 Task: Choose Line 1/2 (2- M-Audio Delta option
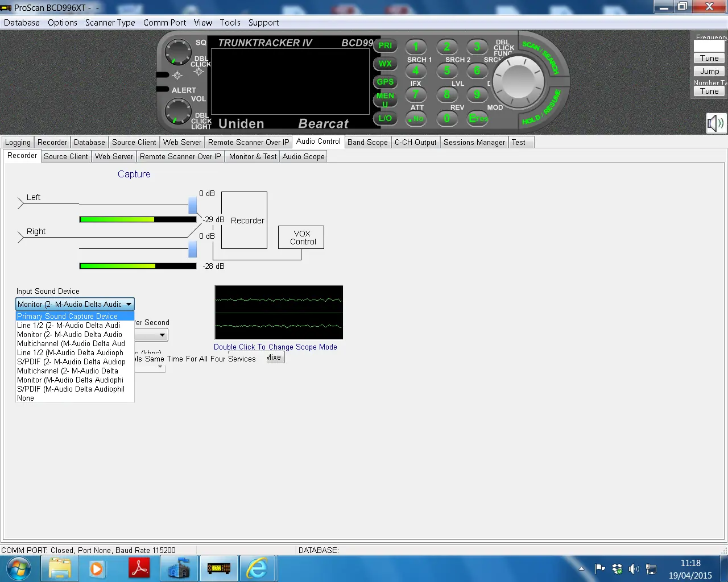(75, 325)
